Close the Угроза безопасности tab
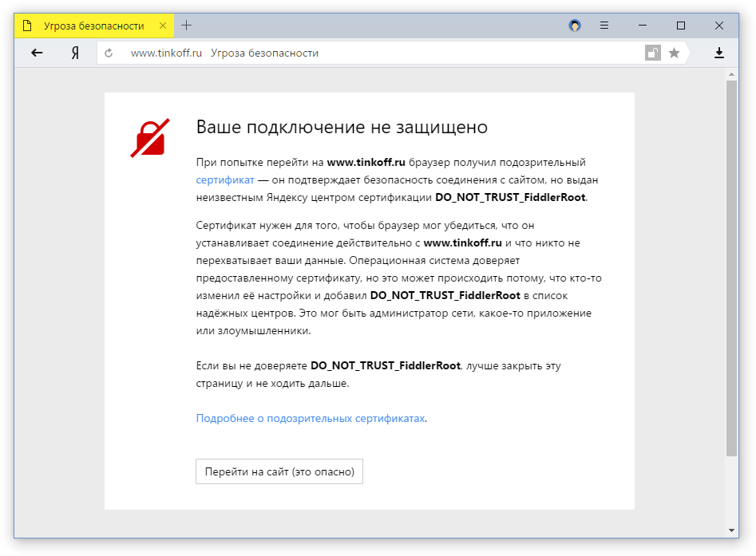The width and height of the screenshot is (756, 556). [x=163, y=26]
